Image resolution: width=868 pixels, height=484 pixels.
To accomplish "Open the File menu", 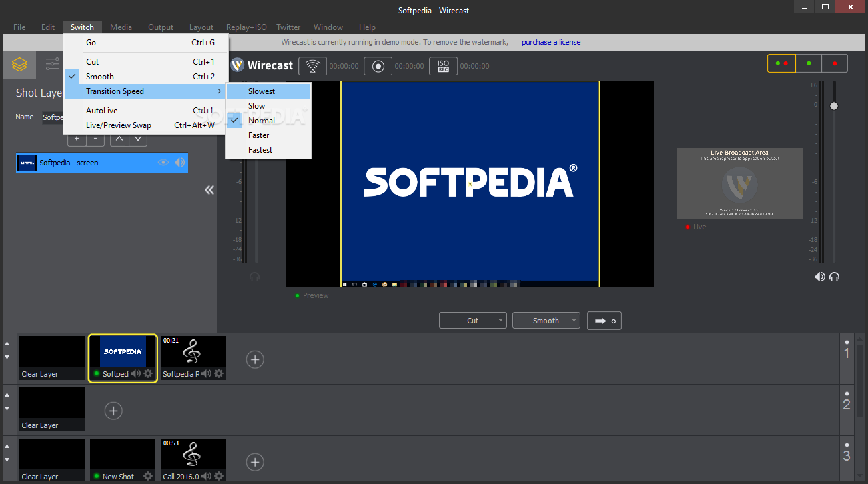I will click(x=19, y=27).
